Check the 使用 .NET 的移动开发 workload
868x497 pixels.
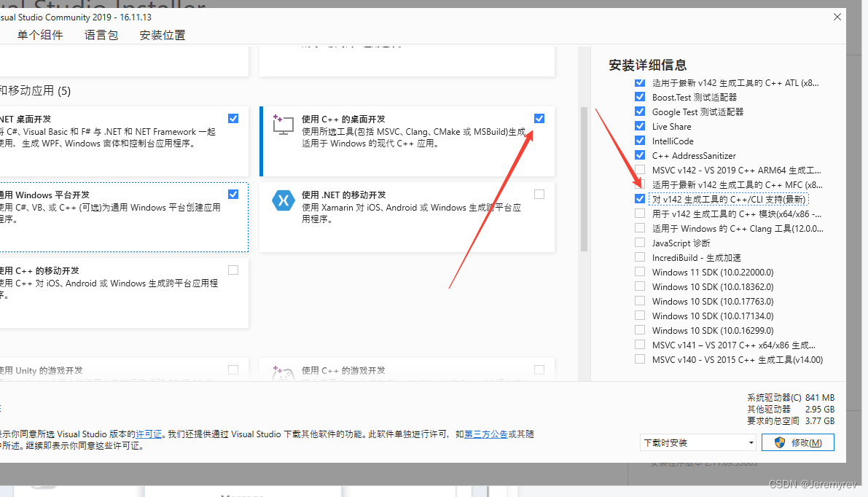click(x=539, y=195)
